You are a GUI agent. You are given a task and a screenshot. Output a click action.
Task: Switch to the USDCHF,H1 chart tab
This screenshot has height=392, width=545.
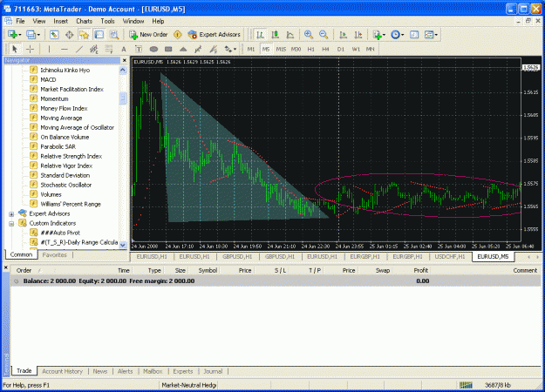coord(450,257)
